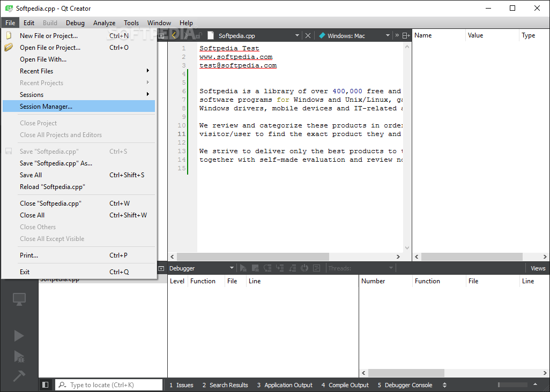Click the Type to locate search field

(109, 385)
